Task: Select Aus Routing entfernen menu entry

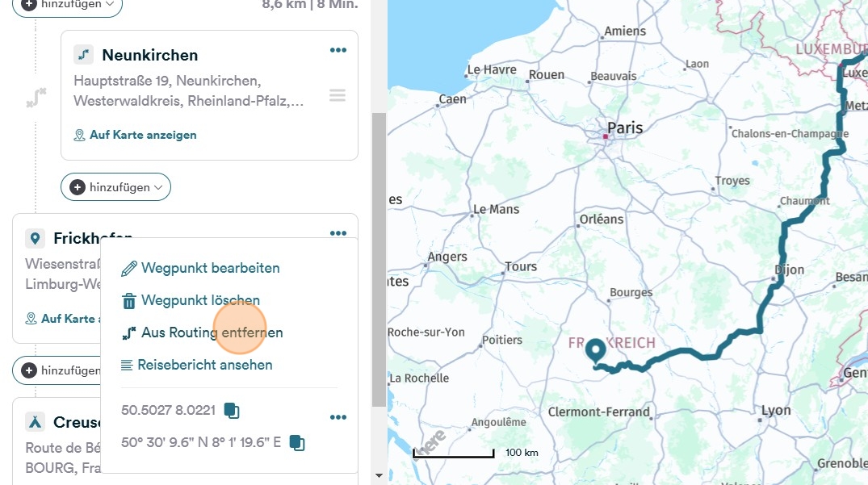Action: click(212, 332)
